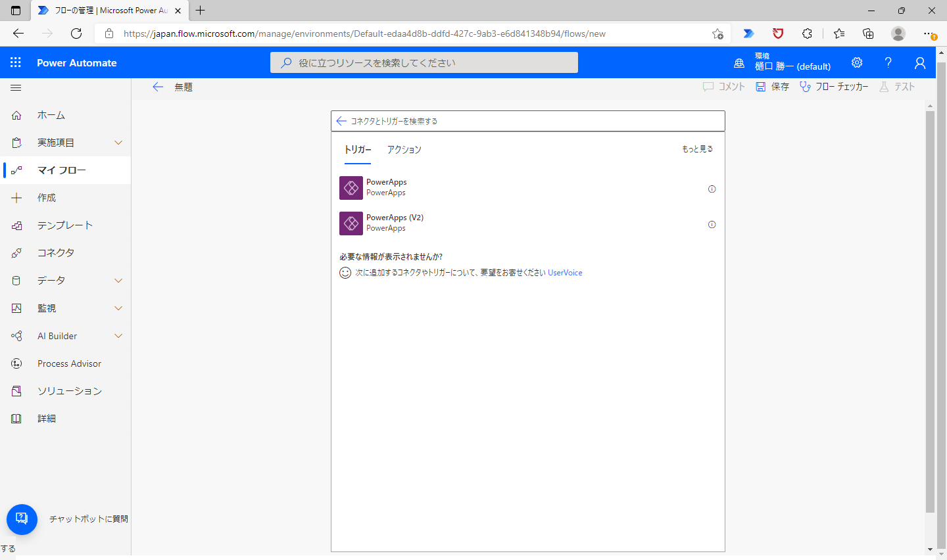Select the PowerApps (V2) trigger row
The width and height of the screenshot is (947, 560).
pyautogui.click(x=527, y=223)
